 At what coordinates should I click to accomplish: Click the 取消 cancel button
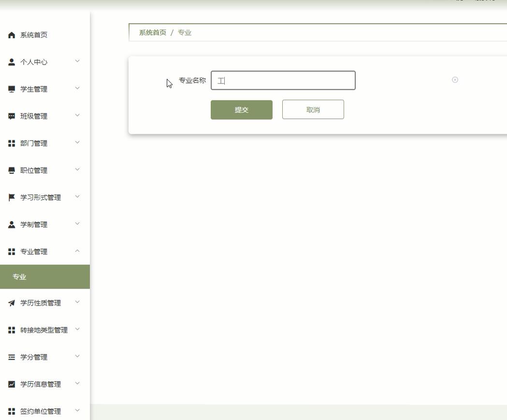(313, 110)
